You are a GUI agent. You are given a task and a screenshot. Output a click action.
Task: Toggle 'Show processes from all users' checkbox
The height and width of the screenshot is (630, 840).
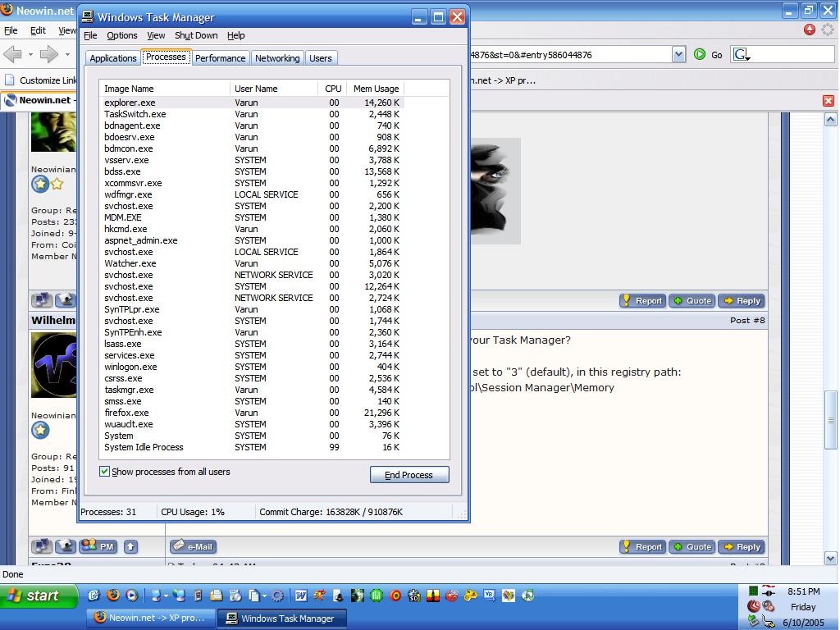point(103,472)
